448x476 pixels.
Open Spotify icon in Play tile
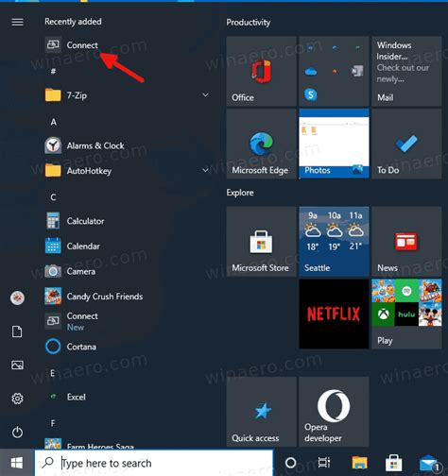pyautogui.click(x=406, y=291)
